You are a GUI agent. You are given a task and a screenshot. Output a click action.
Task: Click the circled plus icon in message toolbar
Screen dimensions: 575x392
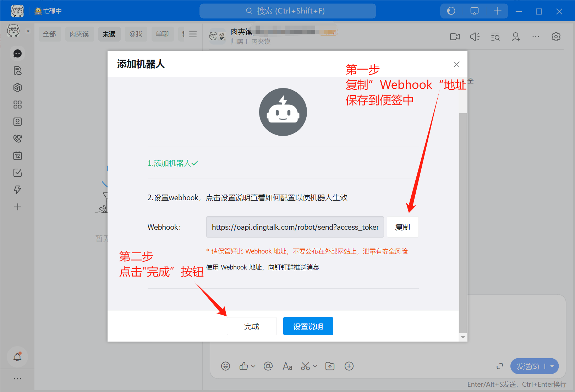coord(349,366)
